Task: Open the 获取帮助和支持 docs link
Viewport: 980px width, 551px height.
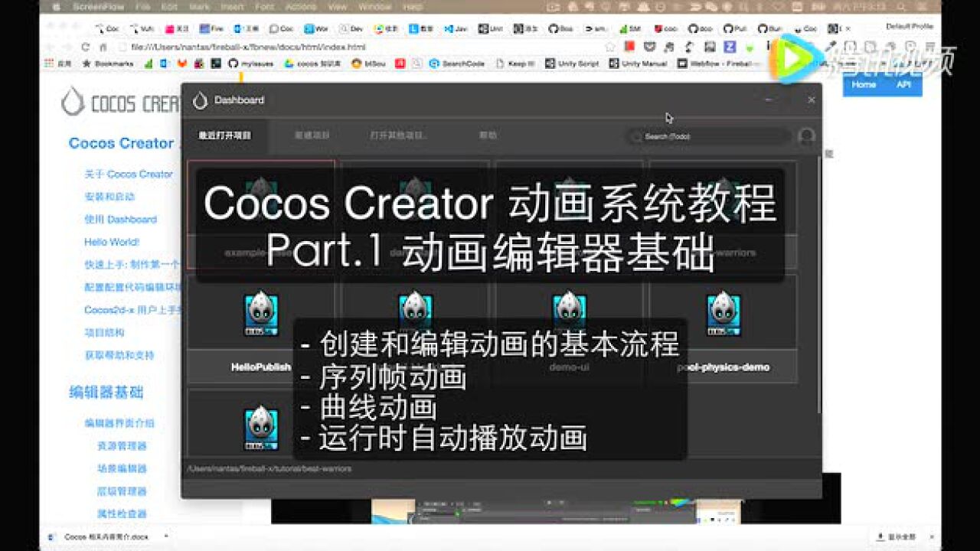Action: point(119,355)
